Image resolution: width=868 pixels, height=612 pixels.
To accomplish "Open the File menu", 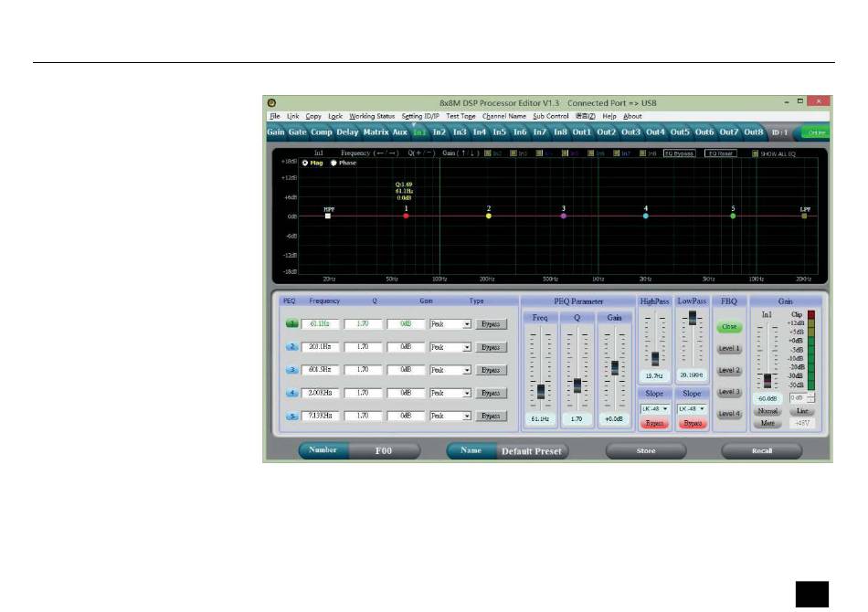I will pyautogui.click(x=275, y=116).
